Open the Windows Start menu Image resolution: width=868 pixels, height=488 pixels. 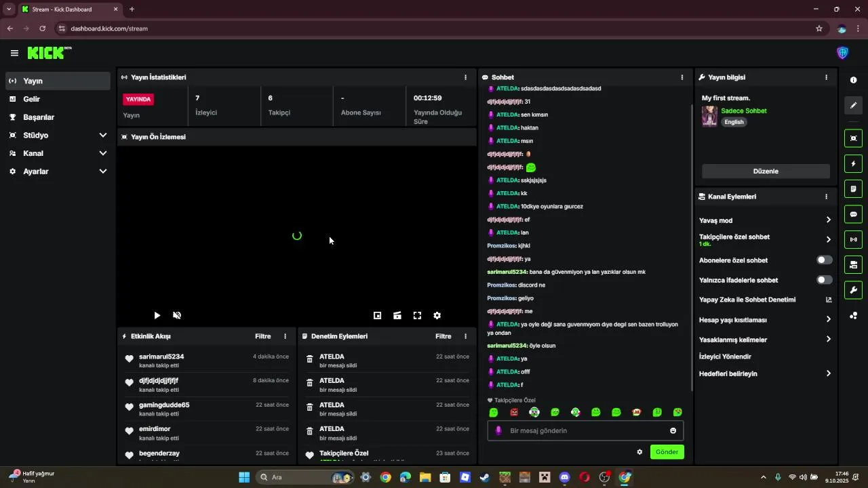(x=244, y=477)
